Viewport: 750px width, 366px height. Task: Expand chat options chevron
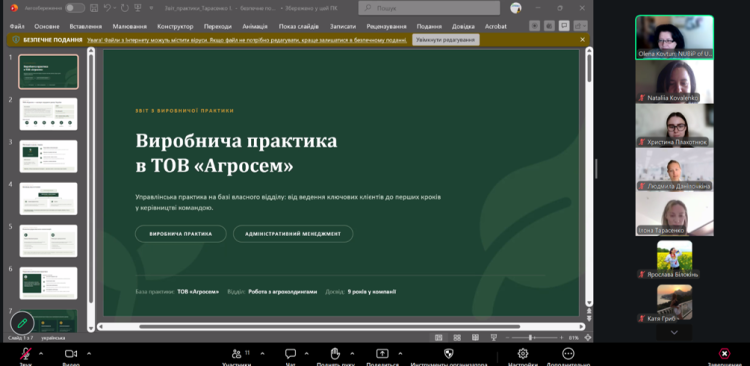(307, 354)
